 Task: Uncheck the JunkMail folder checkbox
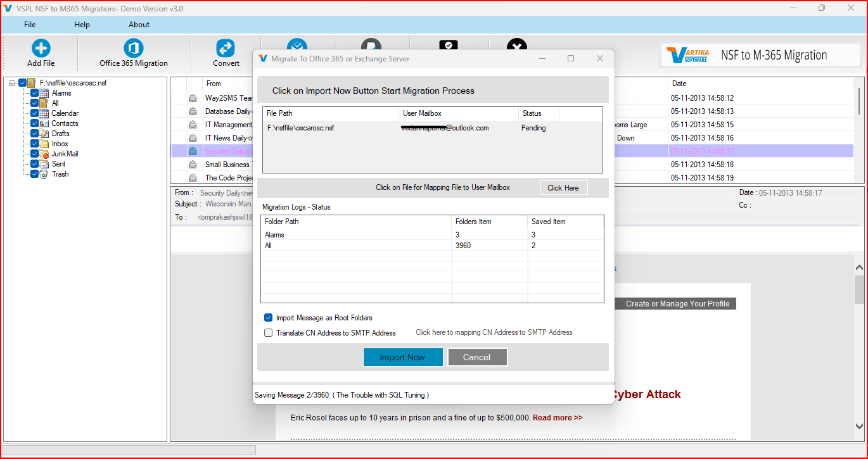coord(35,154)
